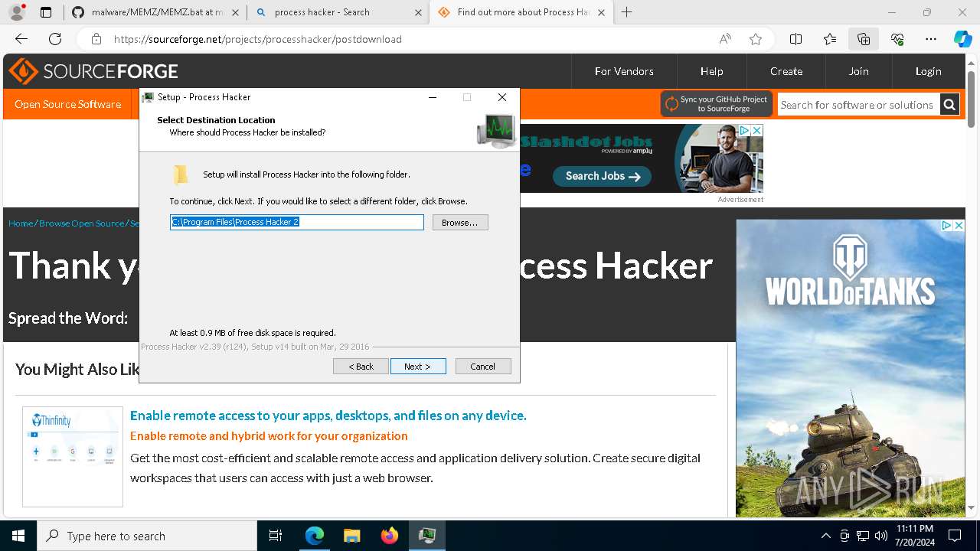This screenshot has height=551, width=980.
Task: Click the Windows taskbar search box
Action: click(147, 536)
